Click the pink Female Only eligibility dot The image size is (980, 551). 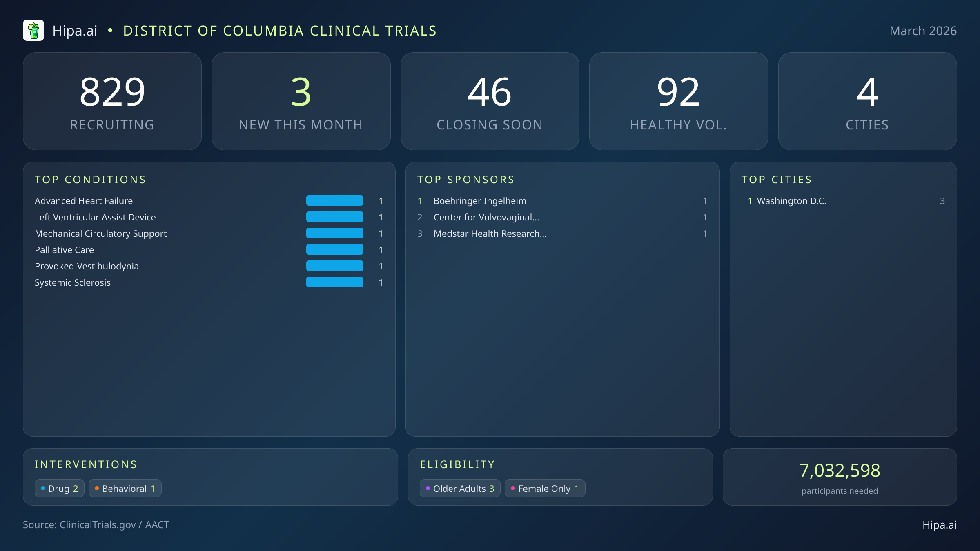(x=512, y=488)
